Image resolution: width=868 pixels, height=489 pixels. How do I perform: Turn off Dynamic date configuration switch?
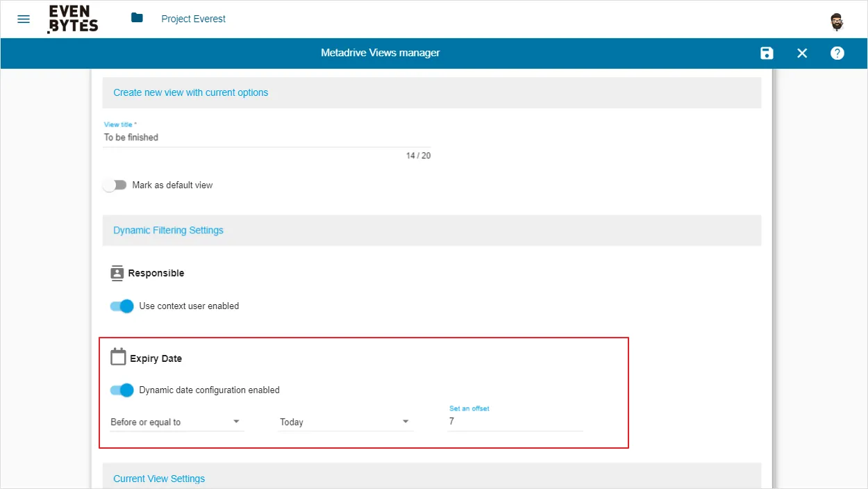tap(122, 390)
